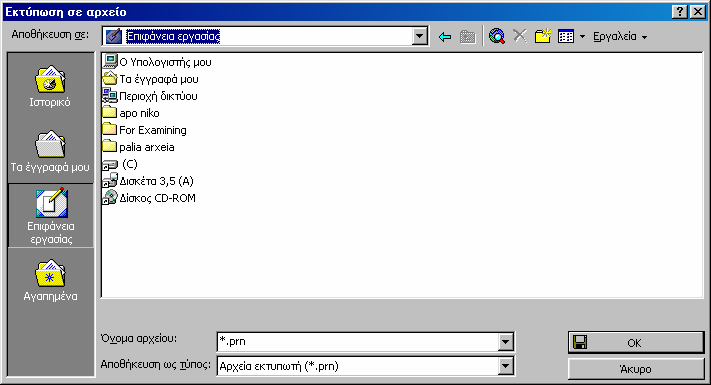The image size is (711, 385).
Task: Select Περιοχή δικτύου in the file list
Action: (x=150, y=96)
